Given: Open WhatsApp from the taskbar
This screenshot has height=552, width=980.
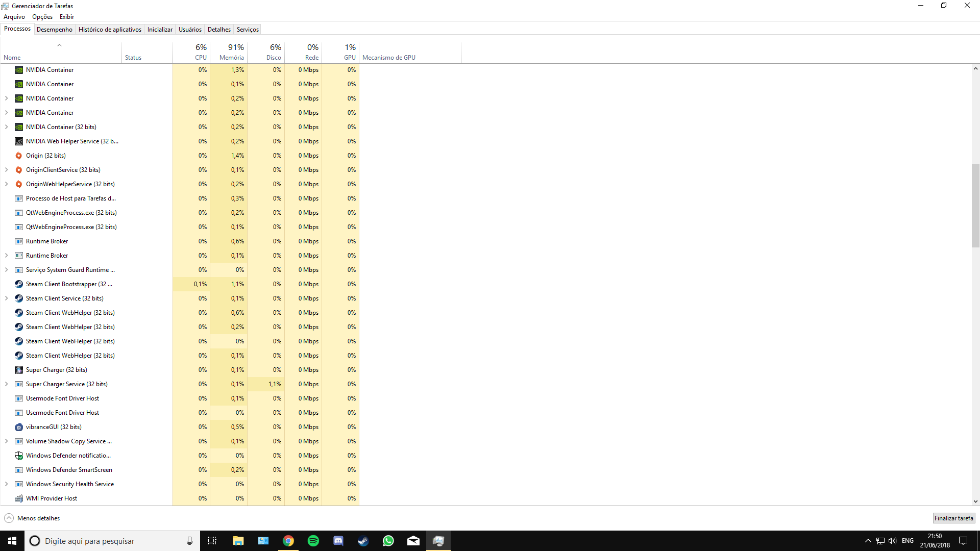Looking at the screenshot, I should point(388,541).
